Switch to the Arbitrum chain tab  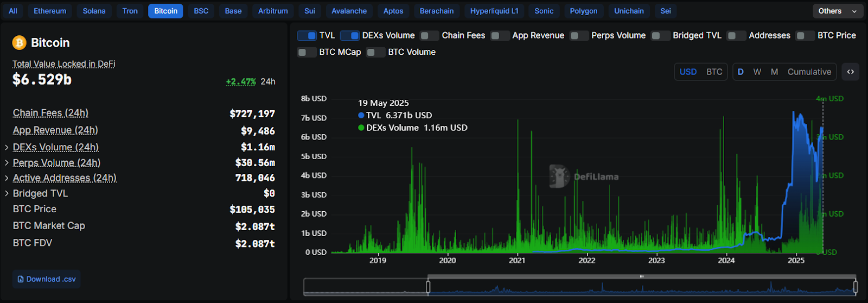click(273, 11)
